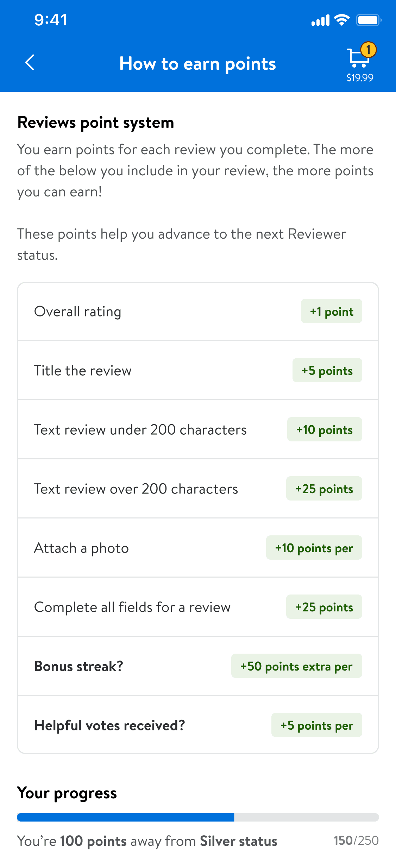Expand the Bonus streak question
Viewport: 396px width, 868px height.
coord(78,666)
